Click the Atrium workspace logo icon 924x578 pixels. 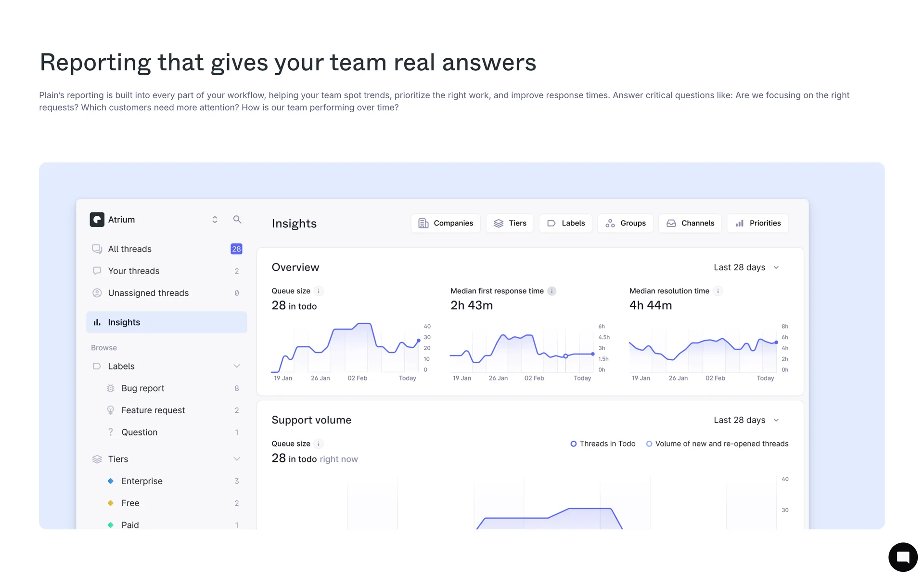pos(97,220)
